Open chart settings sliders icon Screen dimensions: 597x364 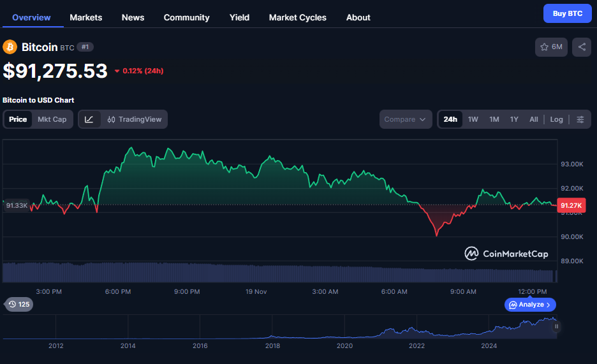pyautogui.click(x=580, y=119)
